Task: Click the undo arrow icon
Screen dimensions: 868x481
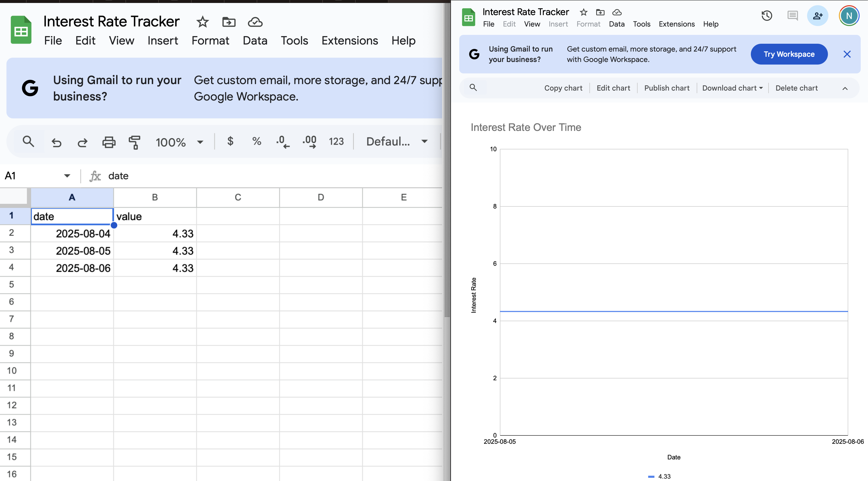Action: coord(56,142)
